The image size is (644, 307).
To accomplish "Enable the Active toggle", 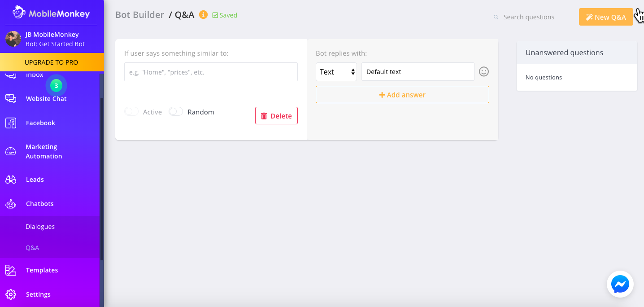I will (131, 111).
